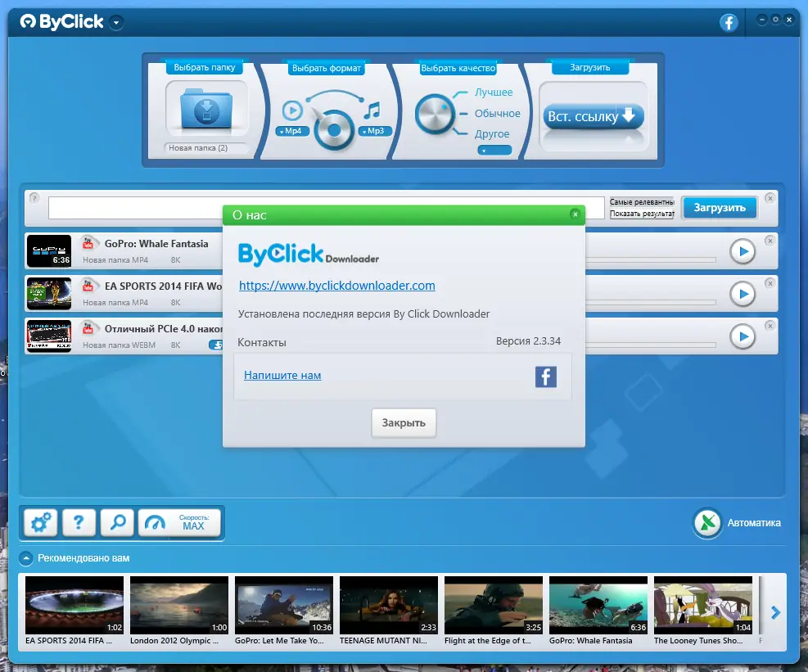Image resolution: width=808 pixels, height=672 pixels.
Task: Click YouTube icon on GoPro Whale Fantasia row
Action: click(x=88, y=243)
